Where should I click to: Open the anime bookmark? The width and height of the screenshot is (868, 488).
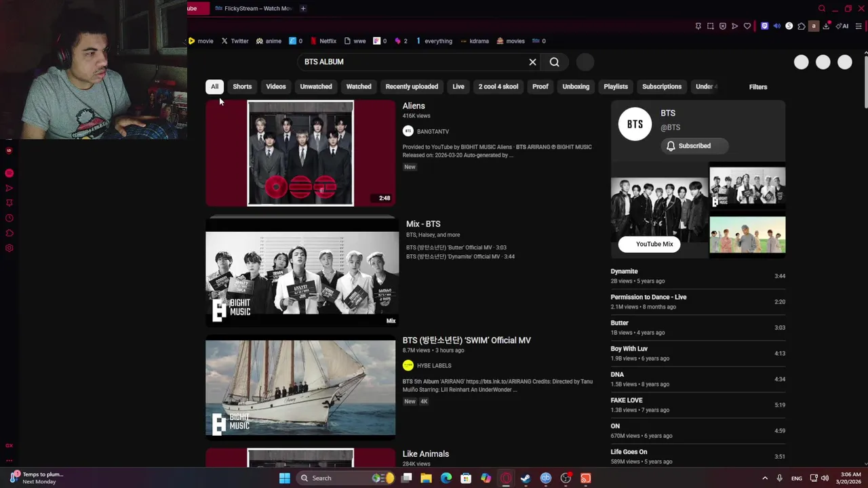coord(269,41)
